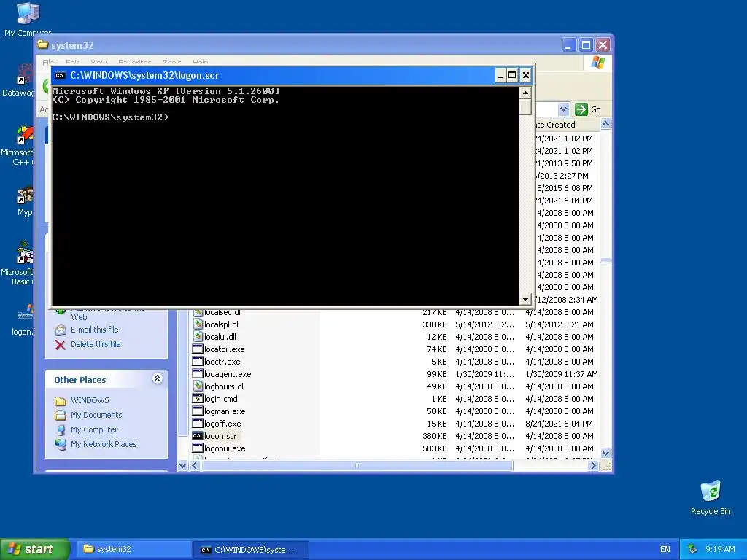Viewport: 747px width, 560px height.
Task: Click command prompt scroll up arrow
Action: (x=525, y=93)
